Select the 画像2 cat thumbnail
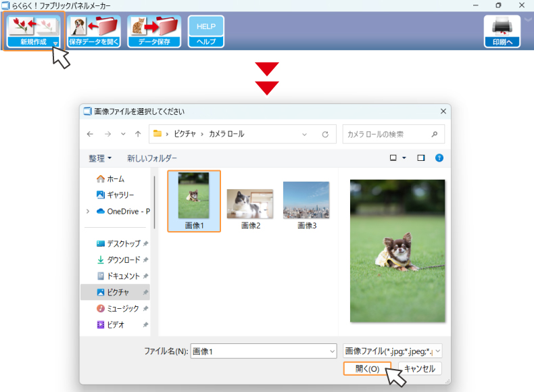534x392 pixels. (x=250, y=209)
